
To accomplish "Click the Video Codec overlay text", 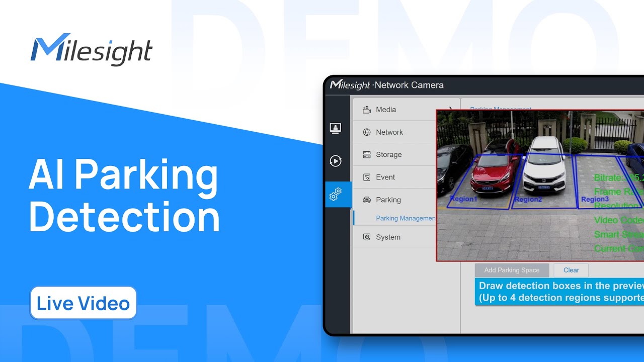I will pyautogui.click(x=618, y=220).
